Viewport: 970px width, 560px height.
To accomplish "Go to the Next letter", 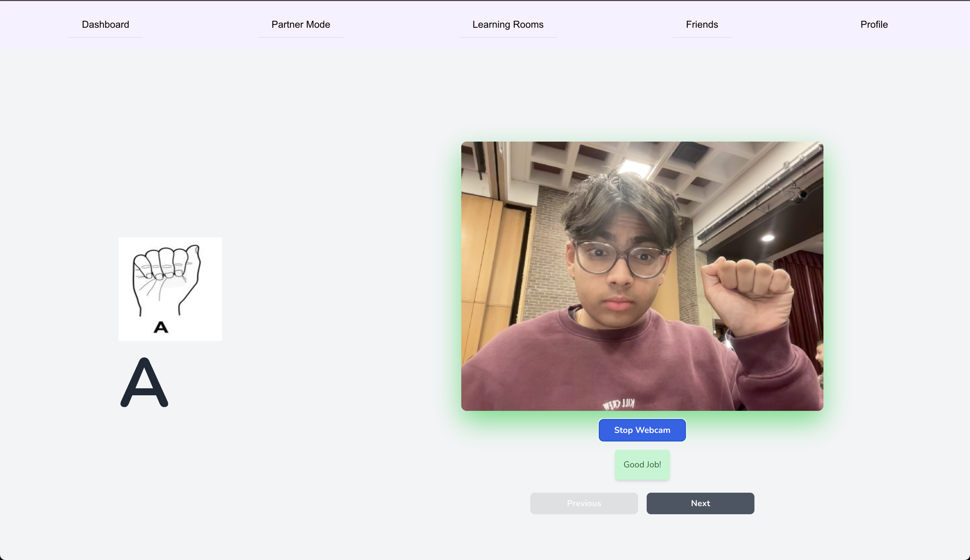I will [700, 503].
